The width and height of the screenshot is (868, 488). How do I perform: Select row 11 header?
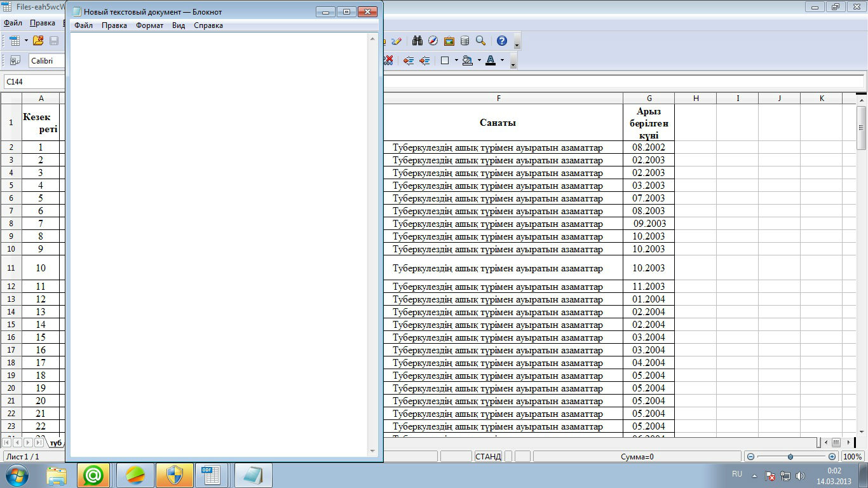point(11,268)
